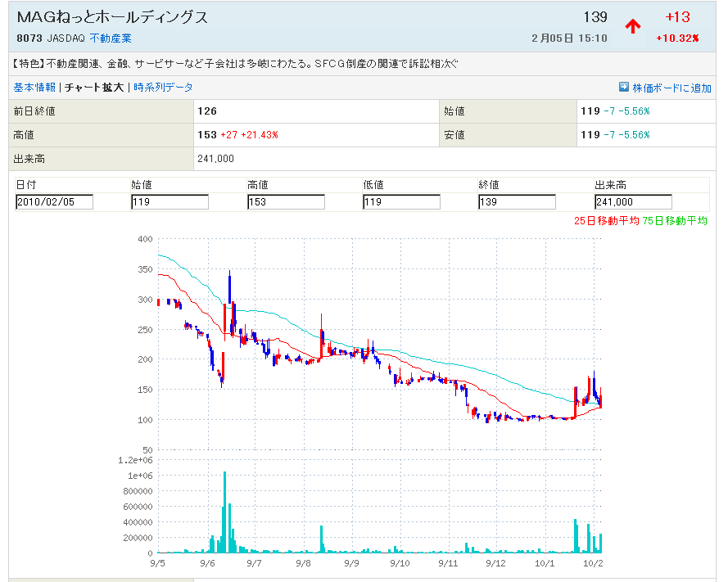The image size is (728, 582).
Task: Click the 低値 input box above chart
Action: click(x=401, y=202)
